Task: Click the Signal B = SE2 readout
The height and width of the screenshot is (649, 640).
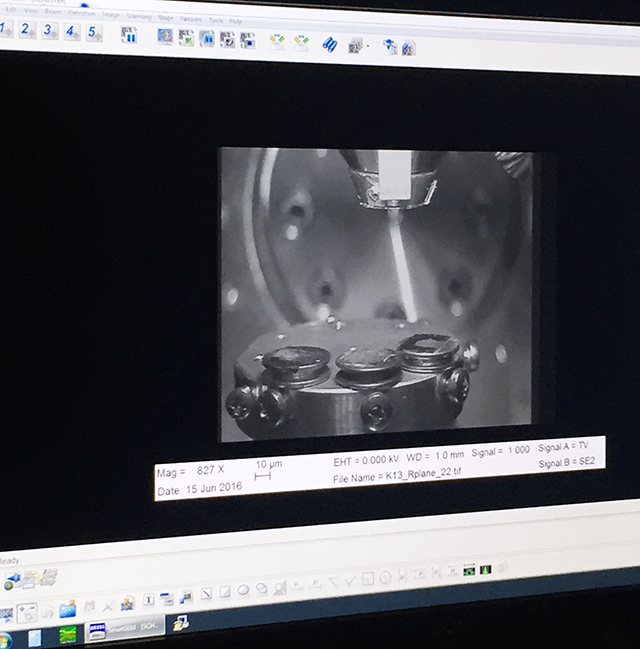Action: pyautogui.click(x=566, y=462)
